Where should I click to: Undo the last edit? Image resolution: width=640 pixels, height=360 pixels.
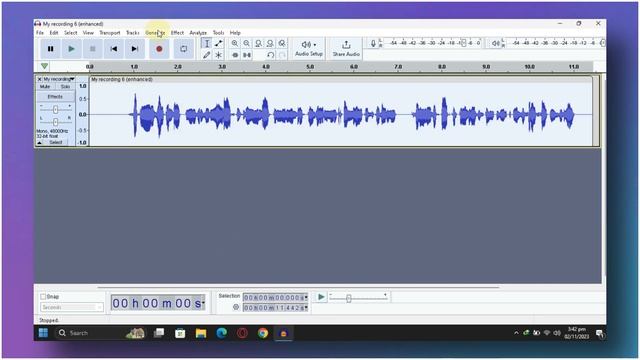(270, 55)
